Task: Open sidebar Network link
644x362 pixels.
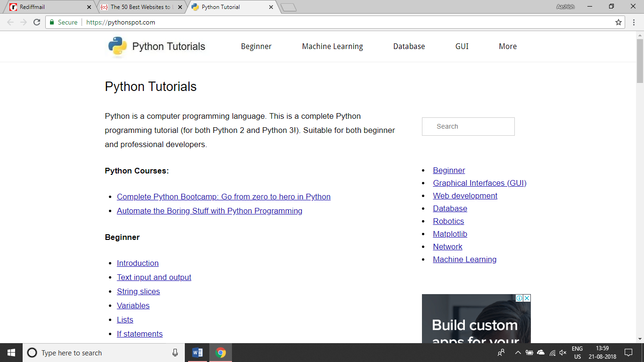Action: pos(447,247)
